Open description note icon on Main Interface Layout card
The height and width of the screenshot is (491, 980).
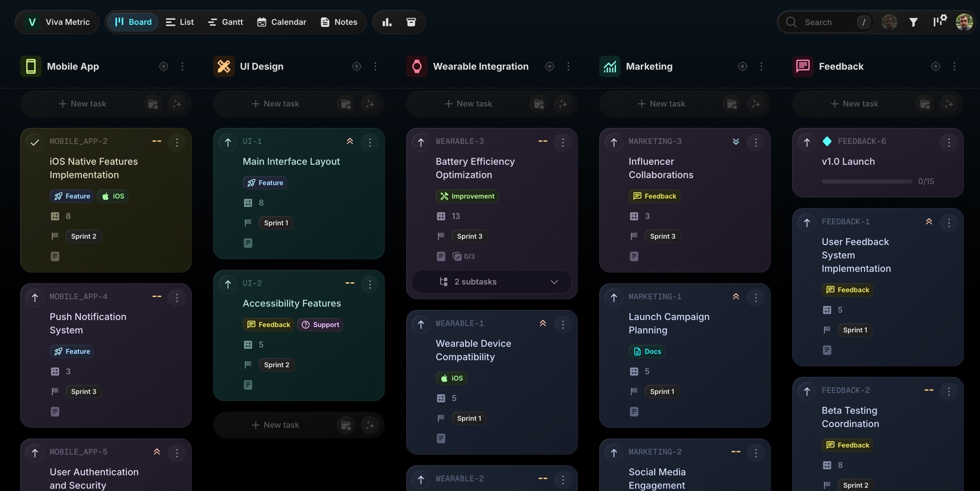click(x=248, y=243)
